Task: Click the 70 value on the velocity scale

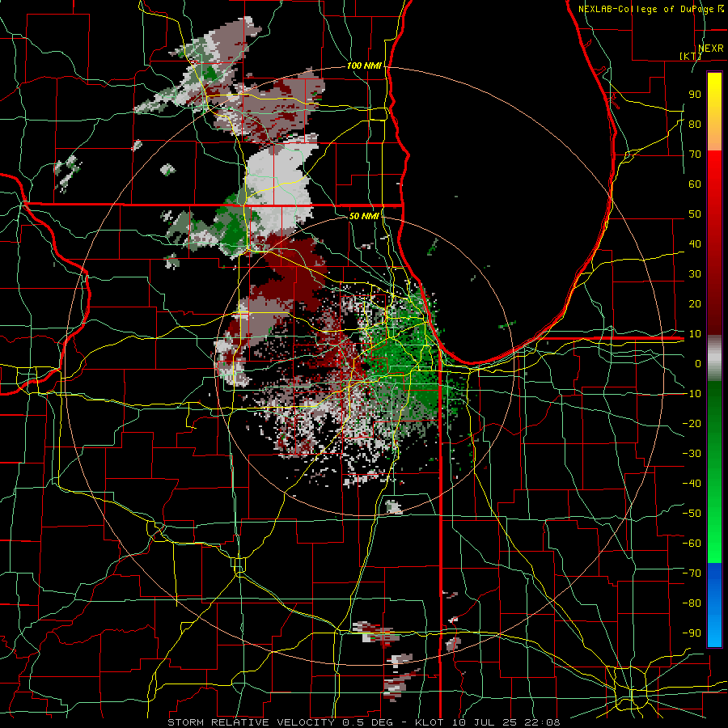Action: (695, 154)
